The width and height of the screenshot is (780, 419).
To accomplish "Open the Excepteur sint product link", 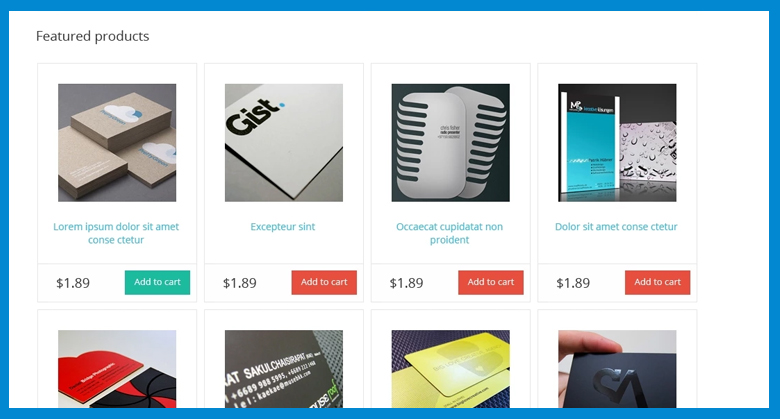I will click(283, 226).
